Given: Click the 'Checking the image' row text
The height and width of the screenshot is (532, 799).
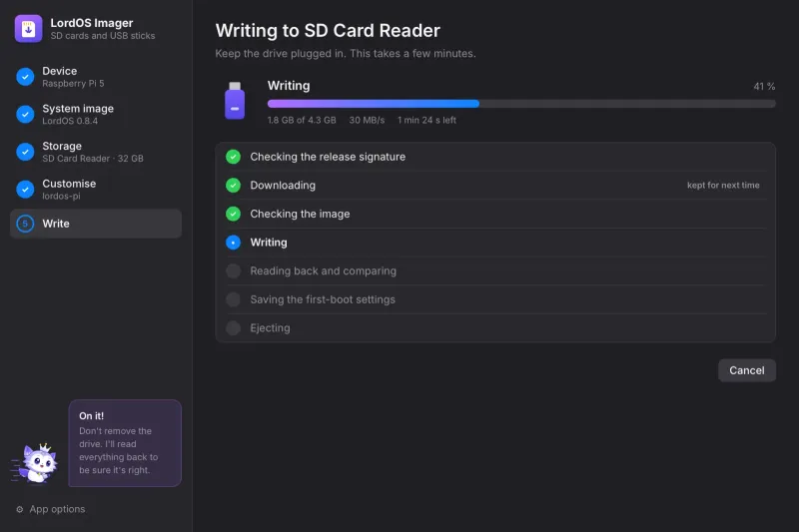Looking at the screenshot, I should pyautogui.click(x=301, y=214).
